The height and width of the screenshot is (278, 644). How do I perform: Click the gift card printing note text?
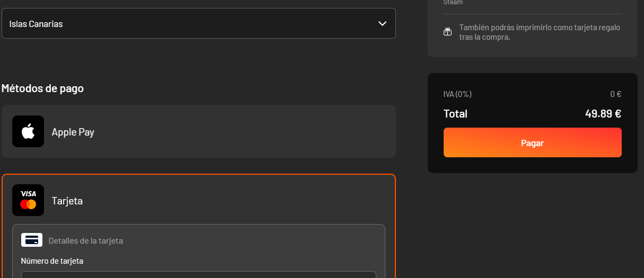point(540,32)
